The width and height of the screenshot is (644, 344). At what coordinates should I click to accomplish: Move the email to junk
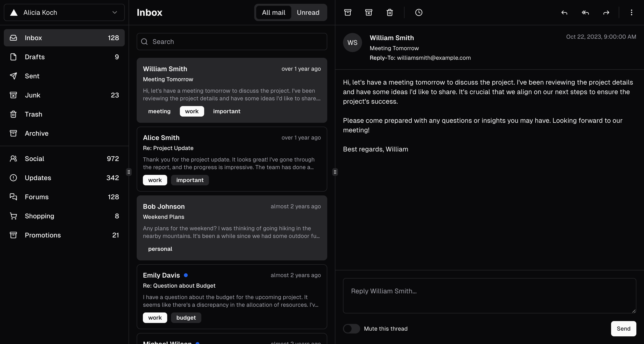point(369,12)
